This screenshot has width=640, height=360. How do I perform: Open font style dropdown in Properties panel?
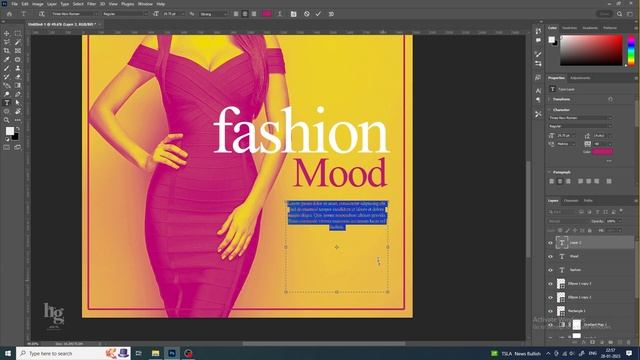(580, 127)
